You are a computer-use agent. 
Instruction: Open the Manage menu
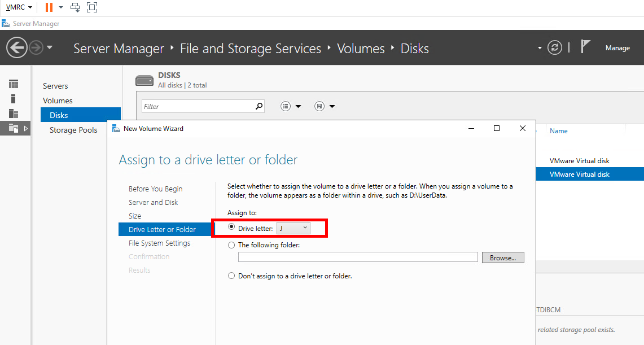point(617,48)
